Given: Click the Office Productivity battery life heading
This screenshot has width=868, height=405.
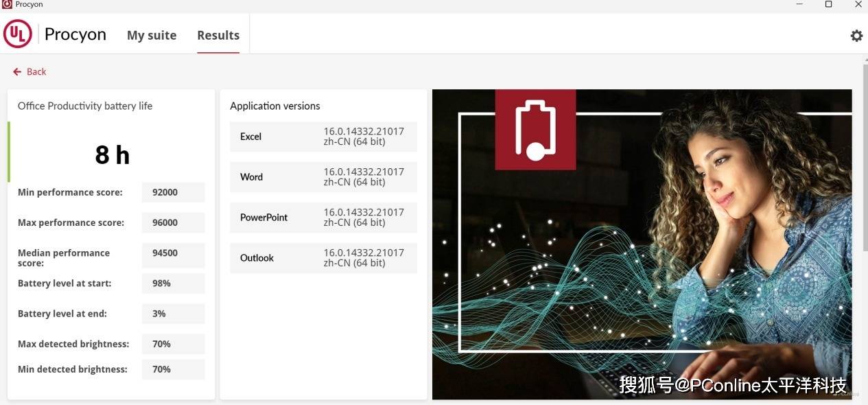Looking at the screenshot, I should (x=85, y=106).
